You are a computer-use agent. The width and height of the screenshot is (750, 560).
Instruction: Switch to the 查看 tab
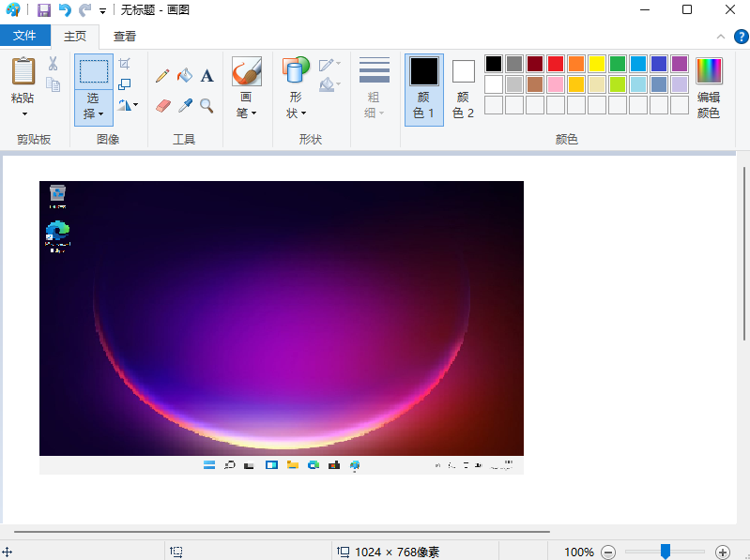click(x=125, y=37)
